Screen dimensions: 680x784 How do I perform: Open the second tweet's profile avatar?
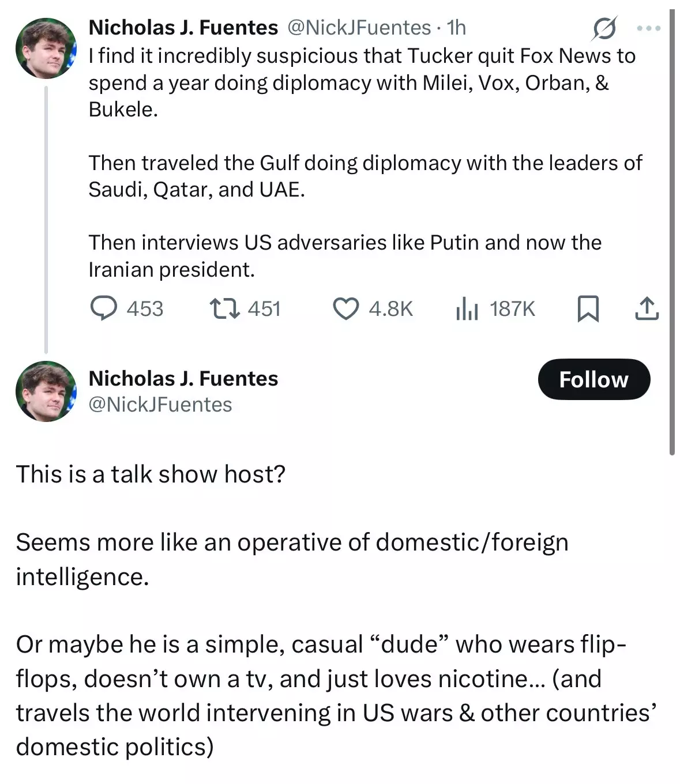point(46,391)
